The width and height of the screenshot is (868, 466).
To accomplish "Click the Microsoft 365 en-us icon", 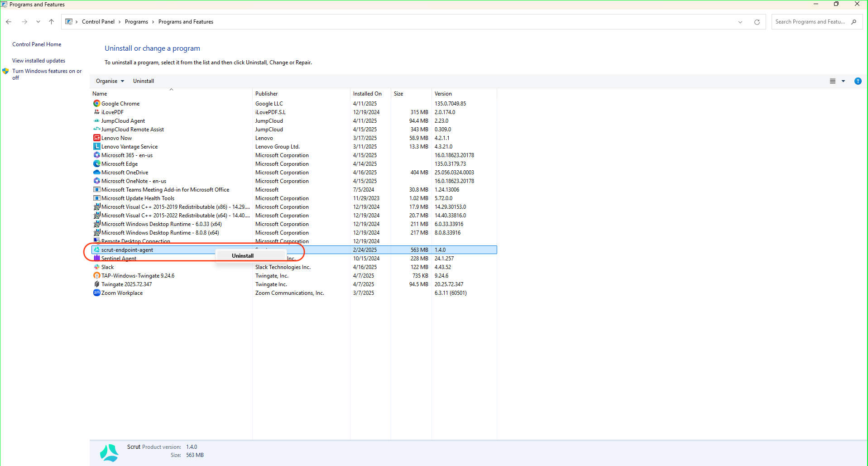I will (x=96, y=155).
